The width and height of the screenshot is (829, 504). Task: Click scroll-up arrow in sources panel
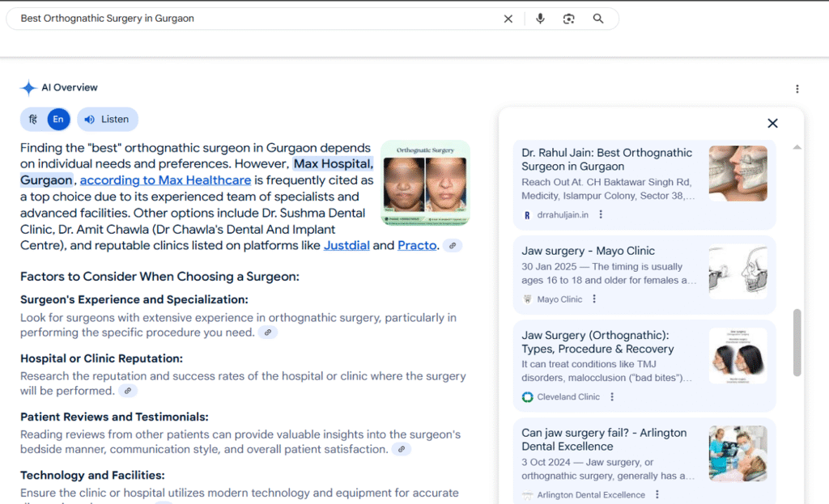(x=797, y=147)
